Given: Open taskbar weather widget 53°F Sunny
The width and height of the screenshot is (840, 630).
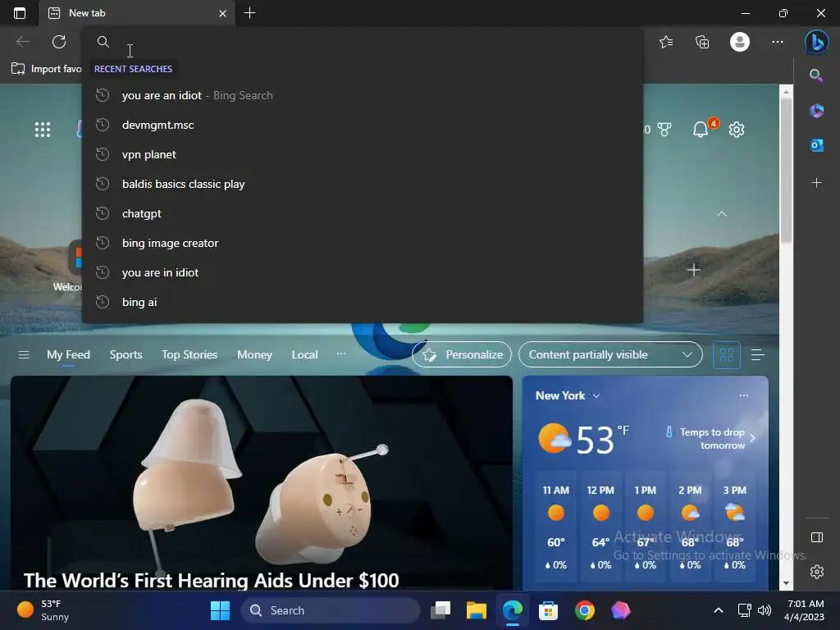Looking at the screenshot, I should click(x=43, y=610).
